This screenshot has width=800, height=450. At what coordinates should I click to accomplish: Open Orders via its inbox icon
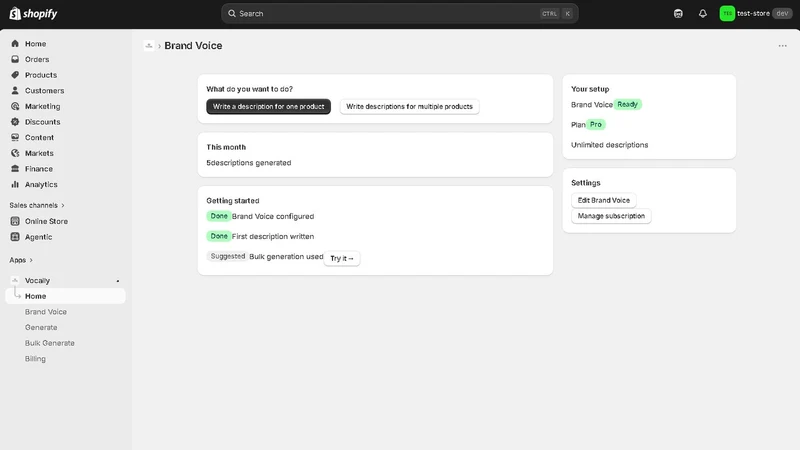coord(15,59)
